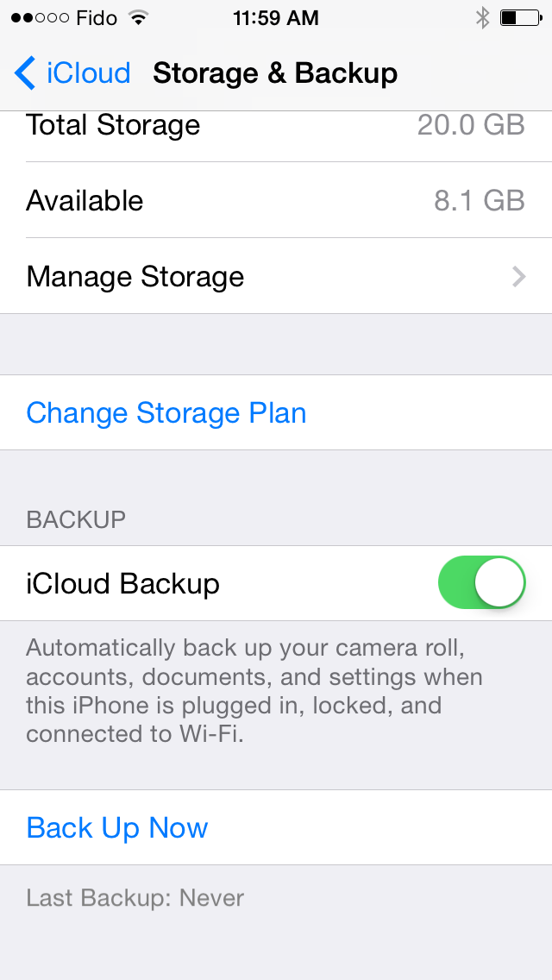
Task: Tap the 20.0 GB storage value
Action: (471, 125)
